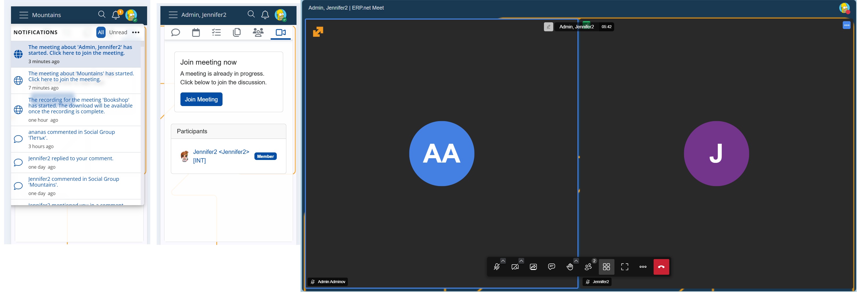Expand reactions arrow above raise hand
Image resolution: width=868 pixels, height=295 pixels.
[576, 261]
